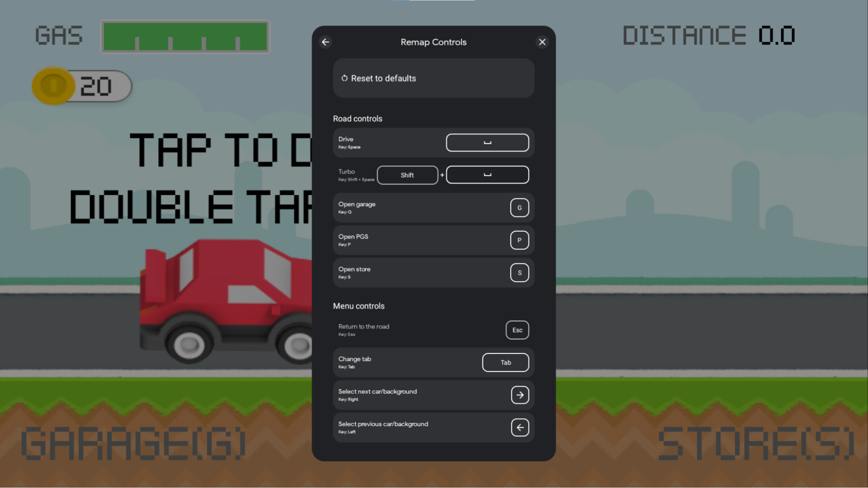Click the Change Tab Tab button

(506, 362)
